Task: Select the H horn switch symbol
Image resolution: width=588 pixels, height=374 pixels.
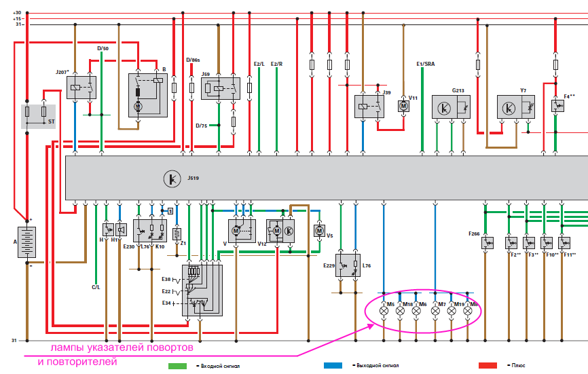Action: tap(108, 229)
